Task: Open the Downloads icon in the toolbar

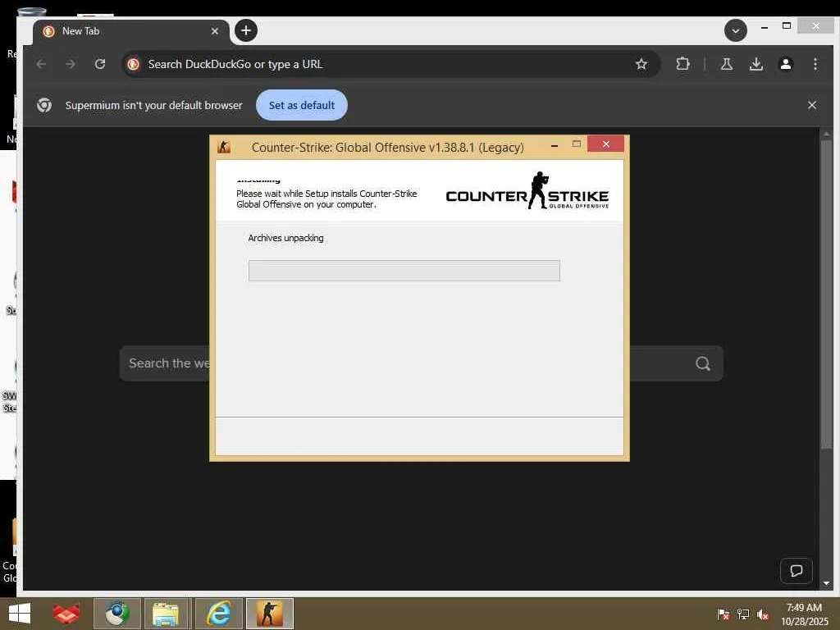Action: [756, 64]
